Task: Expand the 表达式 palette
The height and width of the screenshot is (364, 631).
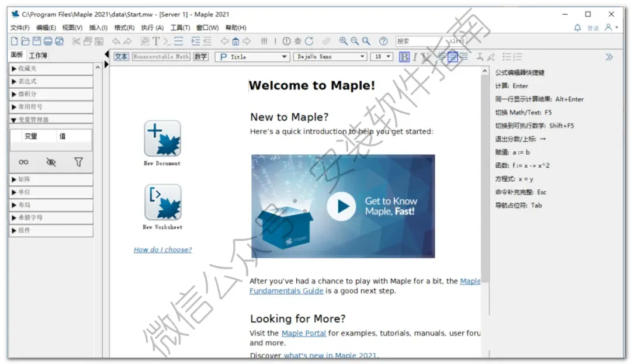Action: coord(51,82)
